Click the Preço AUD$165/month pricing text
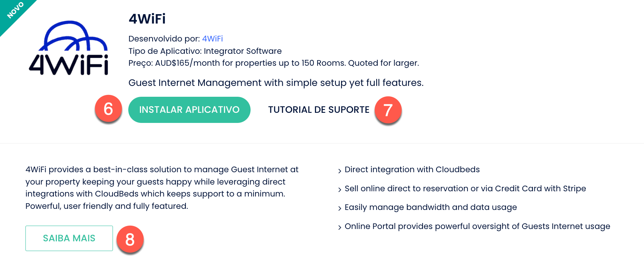The width and height of the screenshot is (644, 263). 273,63
